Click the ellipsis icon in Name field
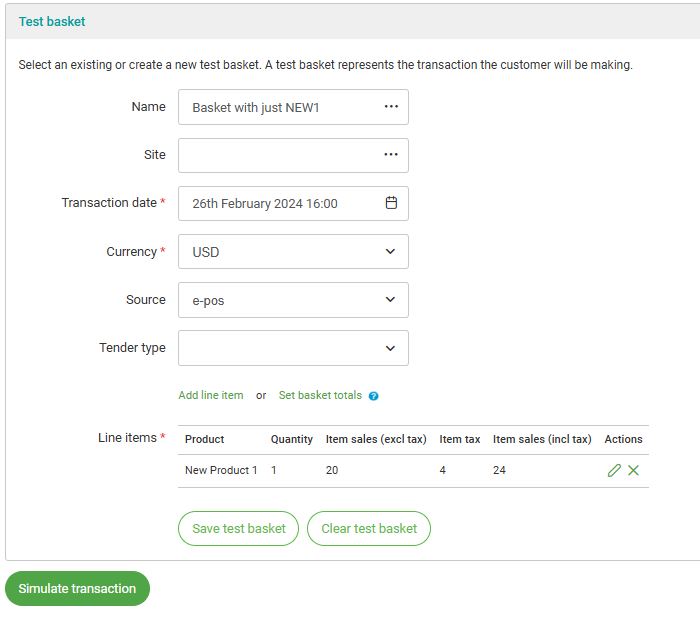Viewport: 700px width, 628px height. [391, 107]
